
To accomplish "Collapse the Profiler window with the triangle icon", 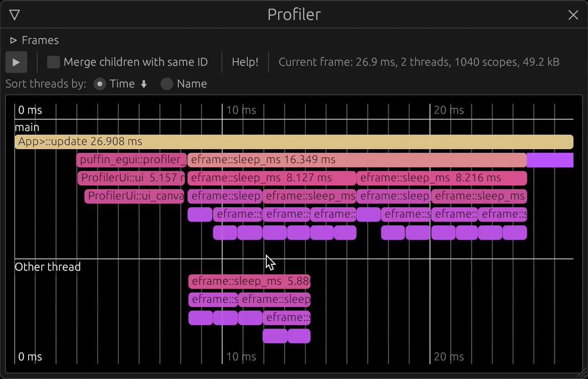I will 15,15.
